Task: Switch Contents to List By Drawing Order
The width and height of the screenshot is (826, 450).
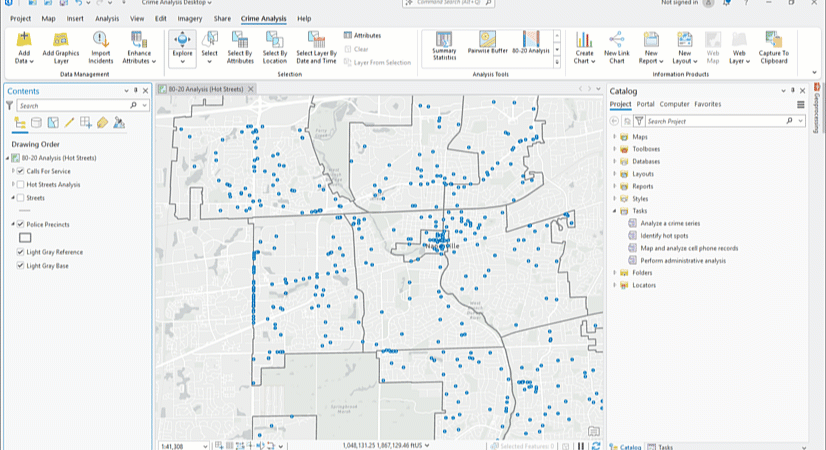Action: (x=20, y=123)
